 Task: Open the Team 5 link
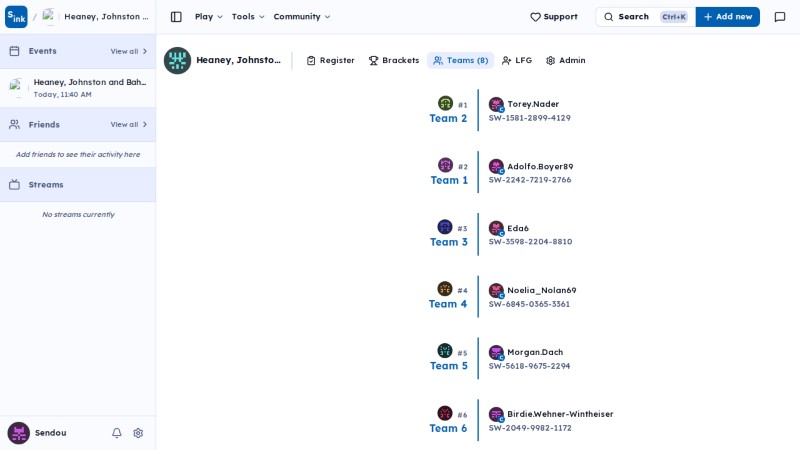pyautogui.click(x=448, y=366)
